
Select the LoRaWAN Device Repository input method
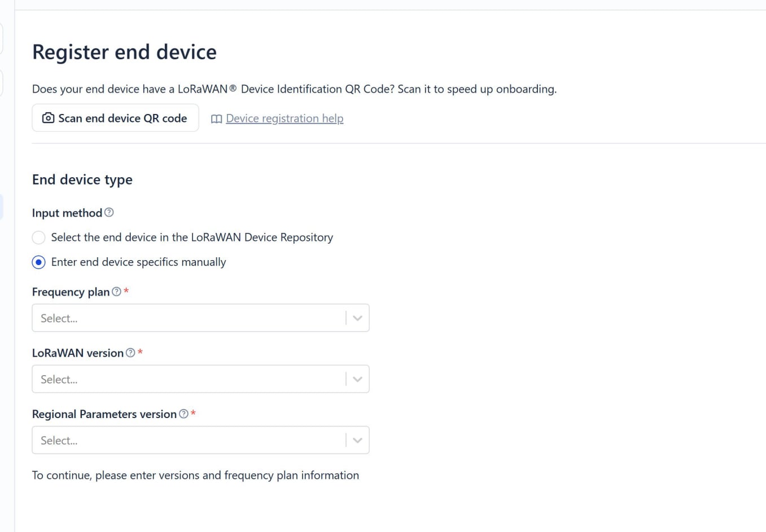coord(38,238)
